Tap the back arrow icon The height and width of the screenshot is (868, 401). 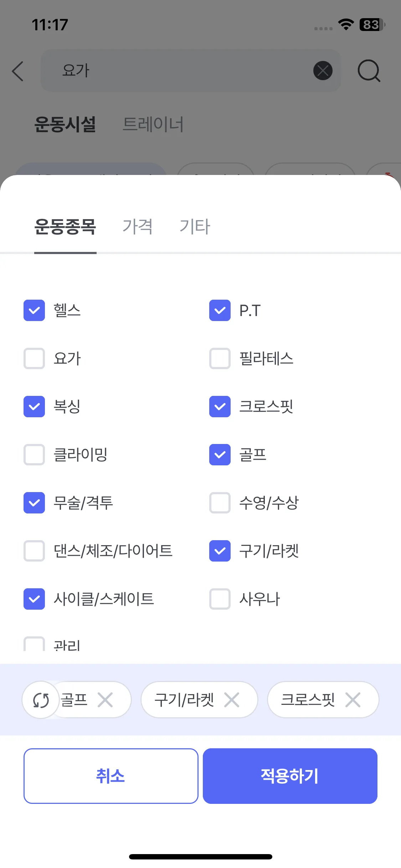click(18, 71)
